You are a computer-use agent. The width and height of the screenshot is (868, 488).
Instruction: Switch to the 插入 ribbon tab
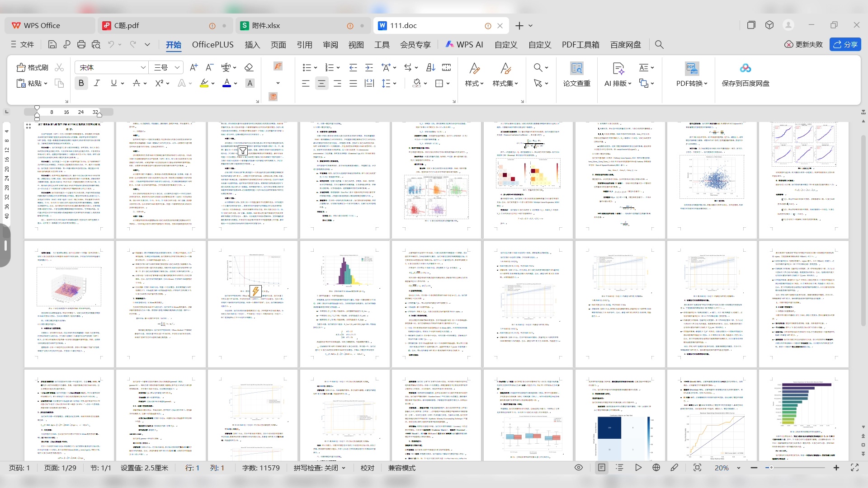pyautogui.click(x=252, y=44)
